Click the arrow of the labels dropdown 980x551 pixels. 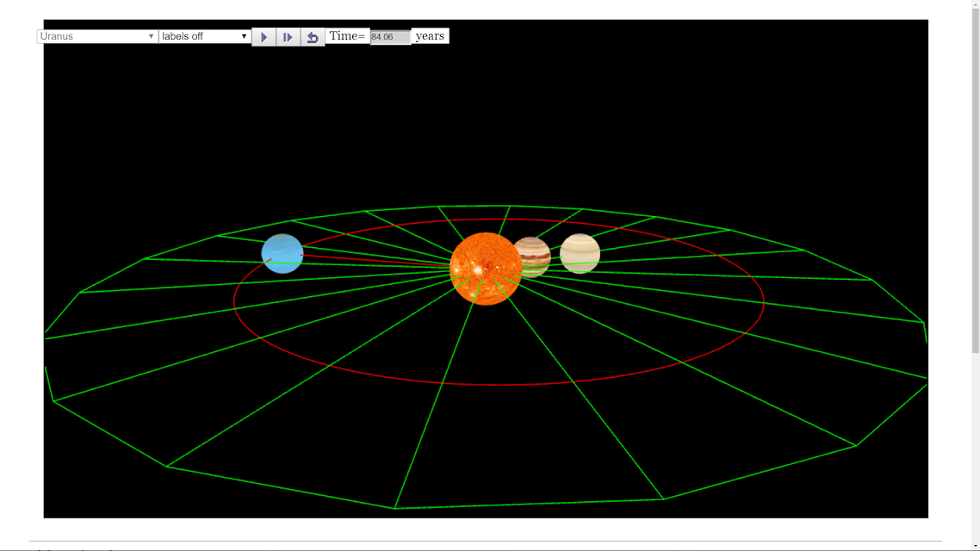click(244, 36)
